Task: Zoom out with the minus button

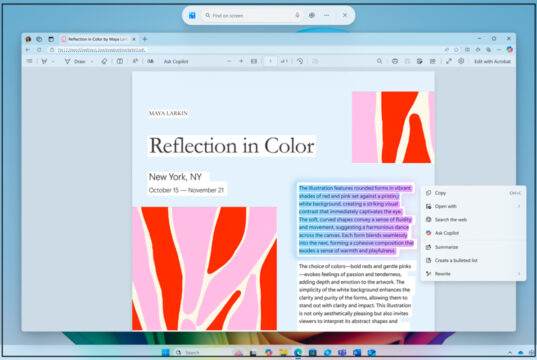Action: tap(229, 61)
